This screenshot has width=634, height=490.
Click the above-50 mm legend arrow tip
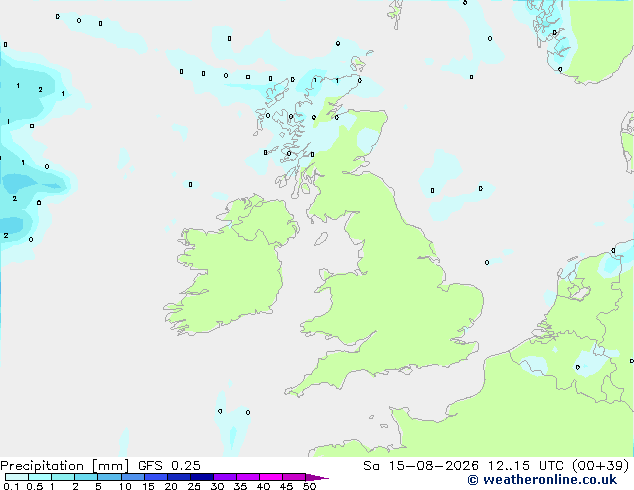(x=317, y=478)
